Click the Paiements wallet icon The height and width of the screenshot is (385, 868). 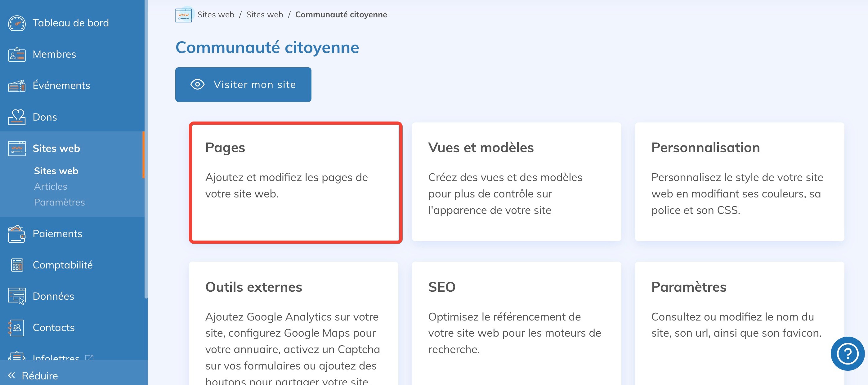(16, 233)
